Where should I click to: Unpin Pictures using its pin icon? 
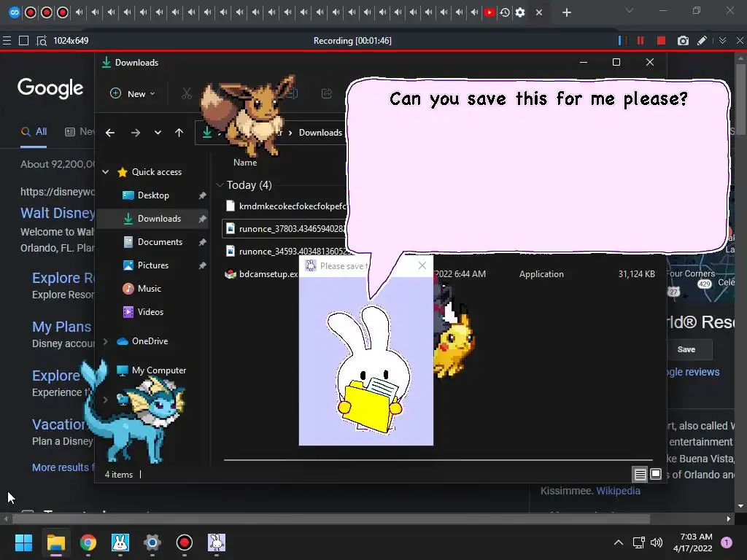(202, 265)
